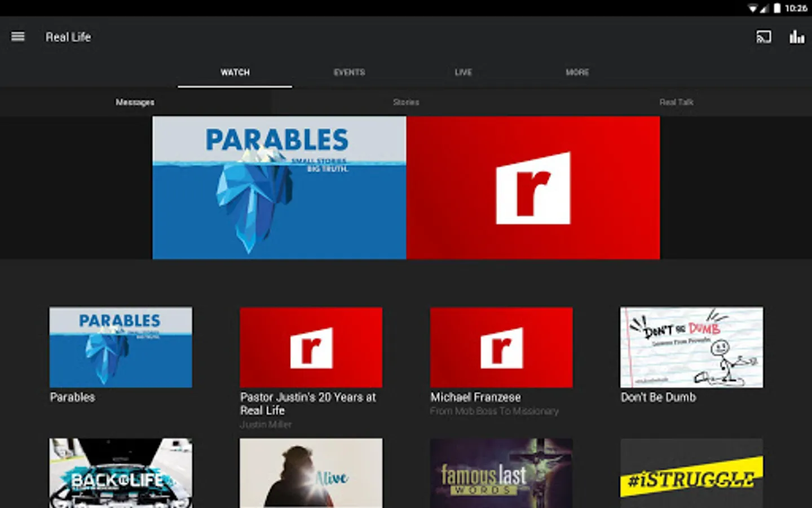Click 'From Mob Boss To Missionary' subtitle

click(494, 411)
